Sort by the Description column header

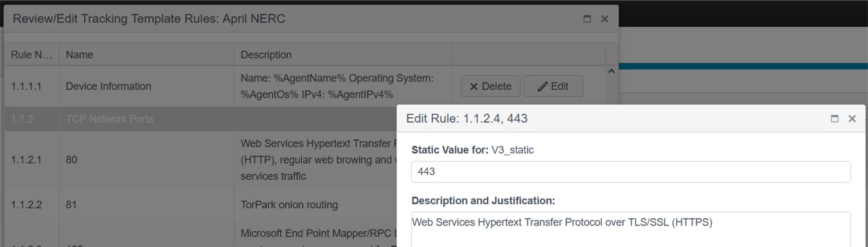(x=343, y=54)
